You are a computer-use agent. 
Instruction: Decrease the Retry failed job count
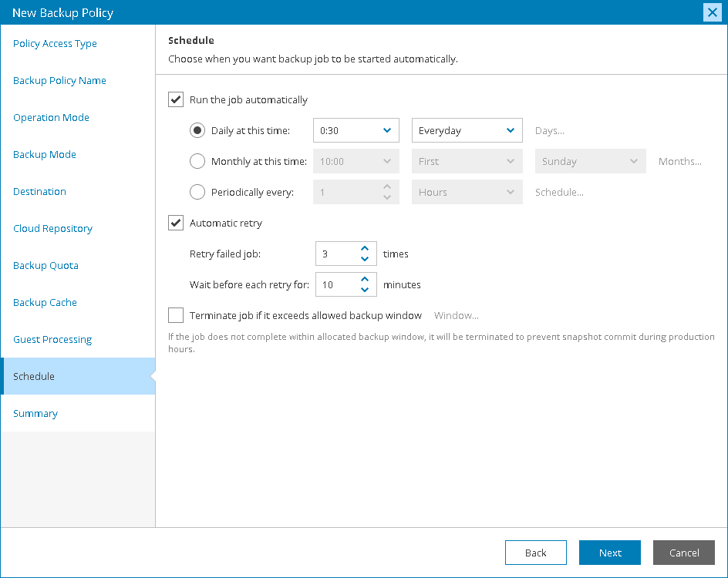(x=365, y=259)
